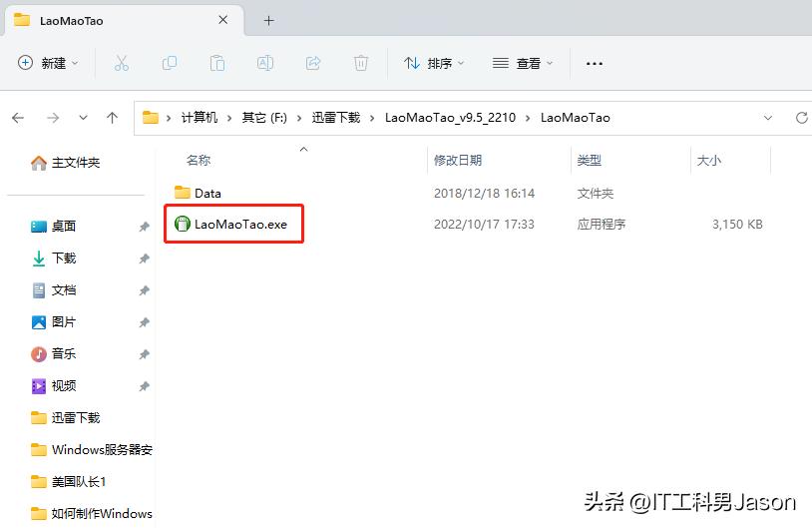Viewport: 812px width, 528px height.
Task: Sort by Date modified (修改日期) column
Action: 458,161
